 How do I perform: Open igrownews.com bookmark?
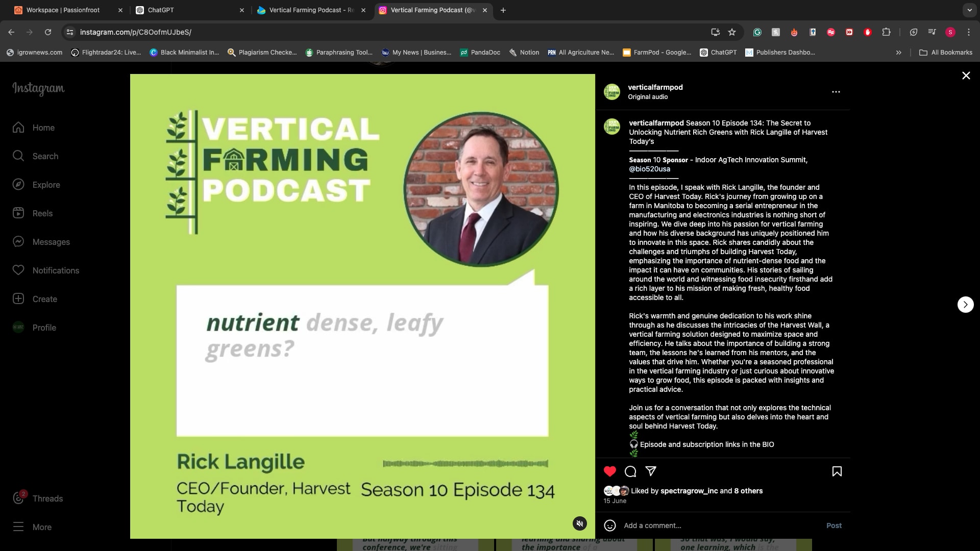(34, 53)
